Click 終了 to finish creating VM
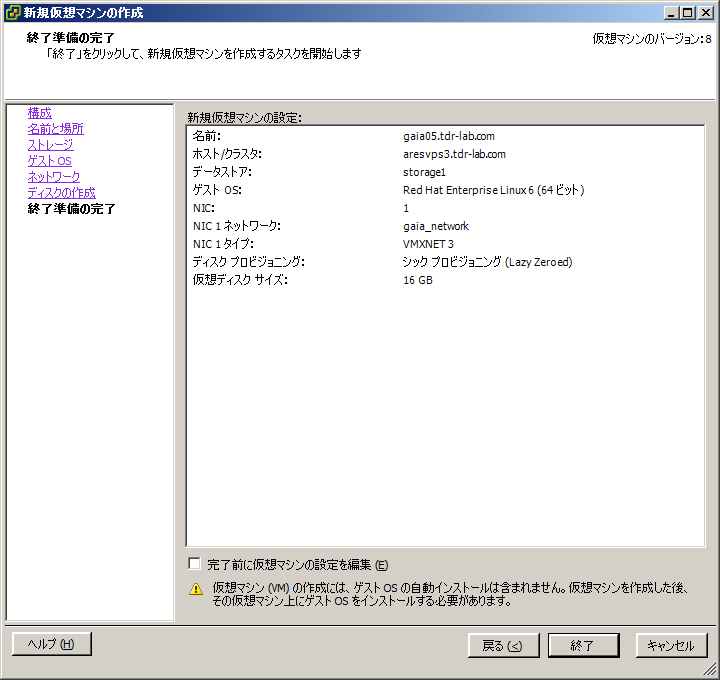The image size is (720, 680). click(x=583, y=646)
